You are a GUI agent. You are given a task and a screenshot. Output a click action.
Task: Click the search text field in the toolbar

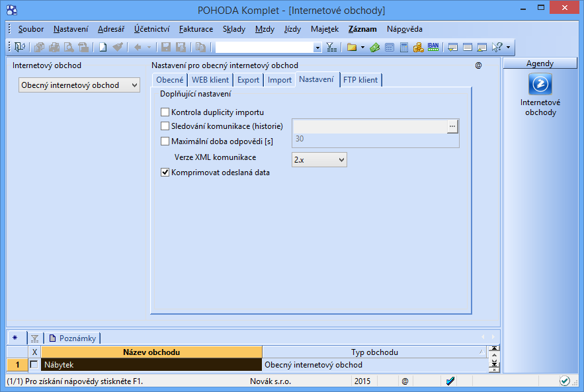(265, 48)
